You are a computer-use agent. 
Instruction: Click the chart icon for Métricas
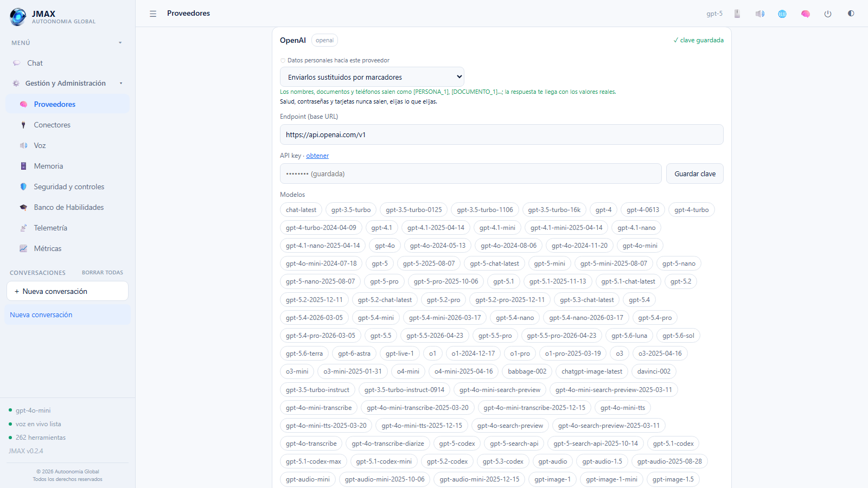(x=23, y=248)
